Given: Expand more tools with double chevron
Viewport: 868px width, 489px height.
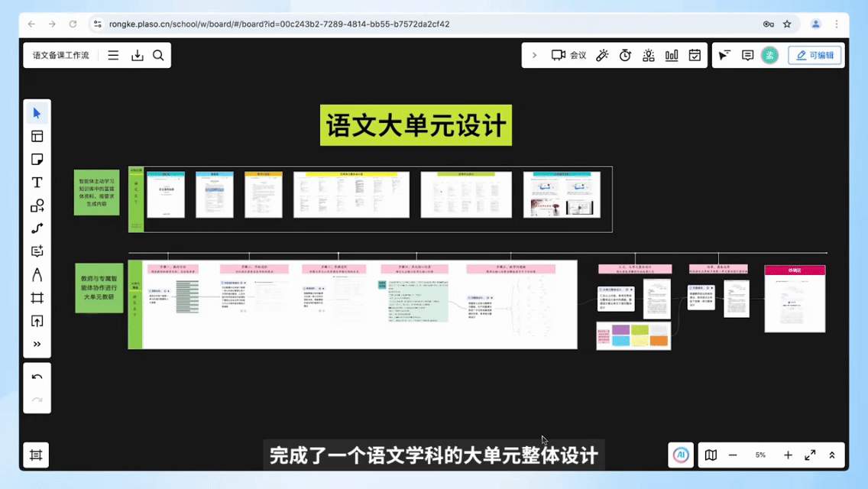Looking at the screenshot, I should click(37, 345).
